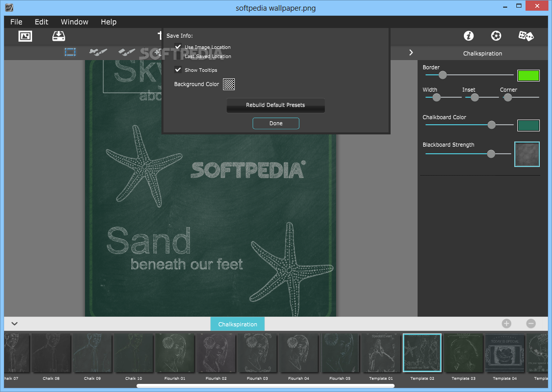
Task: Open the info icon
Action: (468, 36)
